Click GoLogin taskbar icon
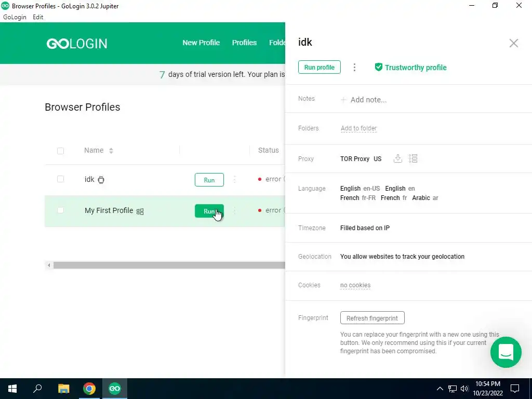 coord(115,389)
